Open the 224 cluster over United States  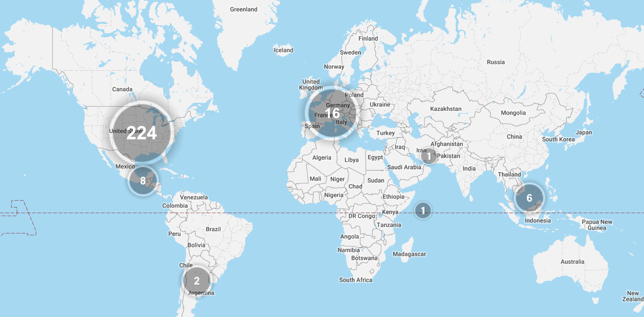point(142,133)
